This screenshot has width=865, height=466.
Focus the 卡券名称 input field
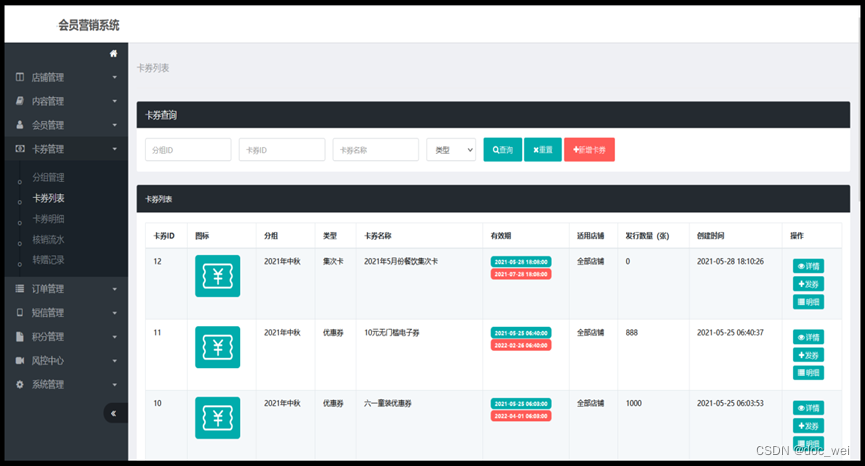[x=376, y=149]
